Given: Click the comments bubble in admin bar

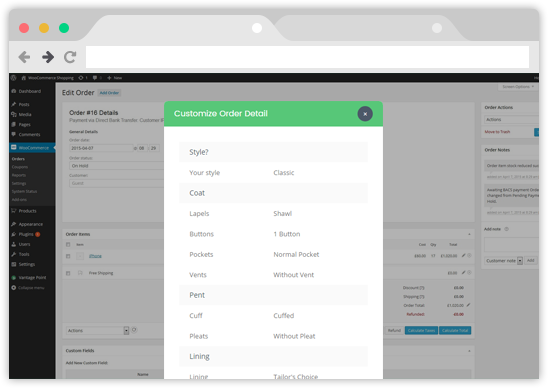Looking at the screenshot, I should [97, 78].
